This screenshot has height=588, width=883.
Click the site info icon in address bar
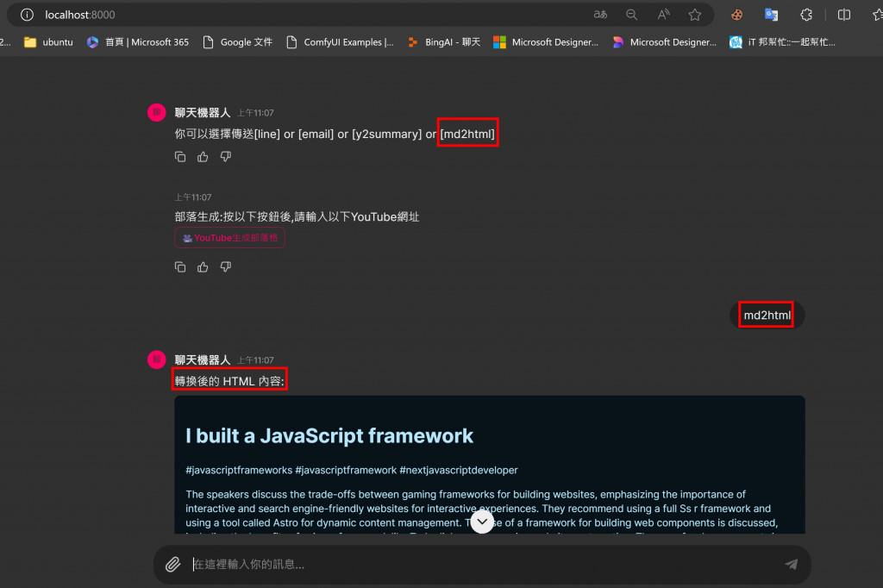pyautogui.click(x=27, y=15)
